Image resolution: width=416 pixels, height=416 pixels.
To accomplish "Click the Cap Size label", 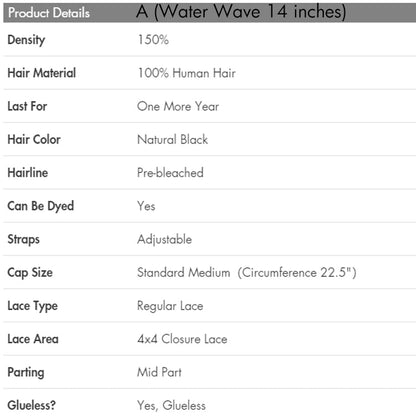I will (x=30, y=273).
